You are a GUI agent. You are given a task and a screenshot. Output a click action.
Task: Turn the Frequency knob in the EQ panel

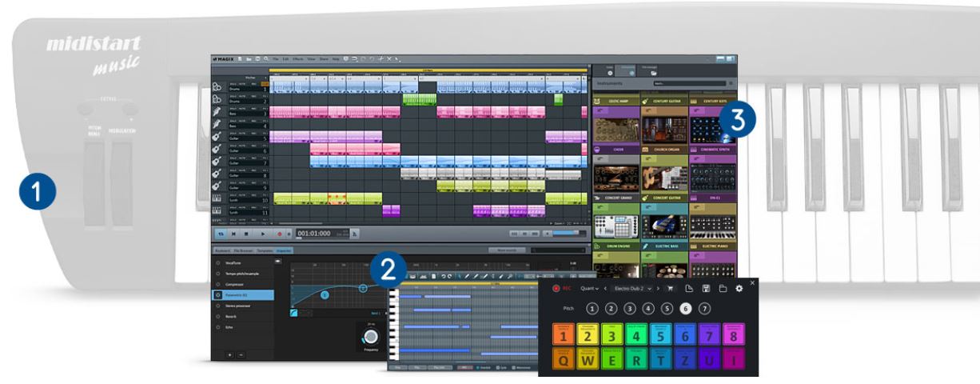click(x=371, y=337)
